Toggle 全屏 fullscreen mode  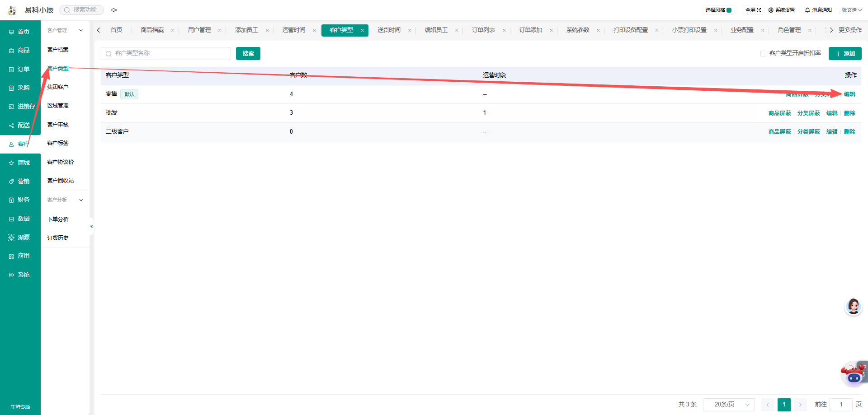tap(753, 10)
